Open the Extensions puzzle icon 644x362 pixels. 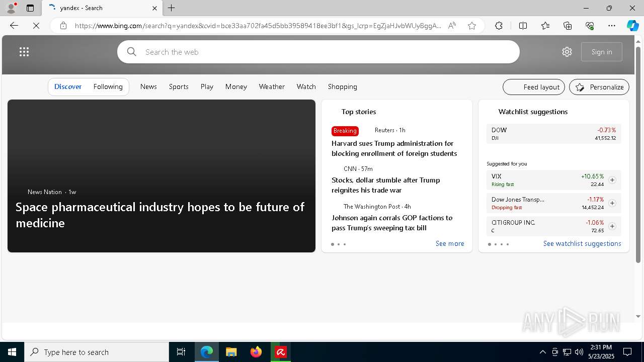tap(499, 26)
